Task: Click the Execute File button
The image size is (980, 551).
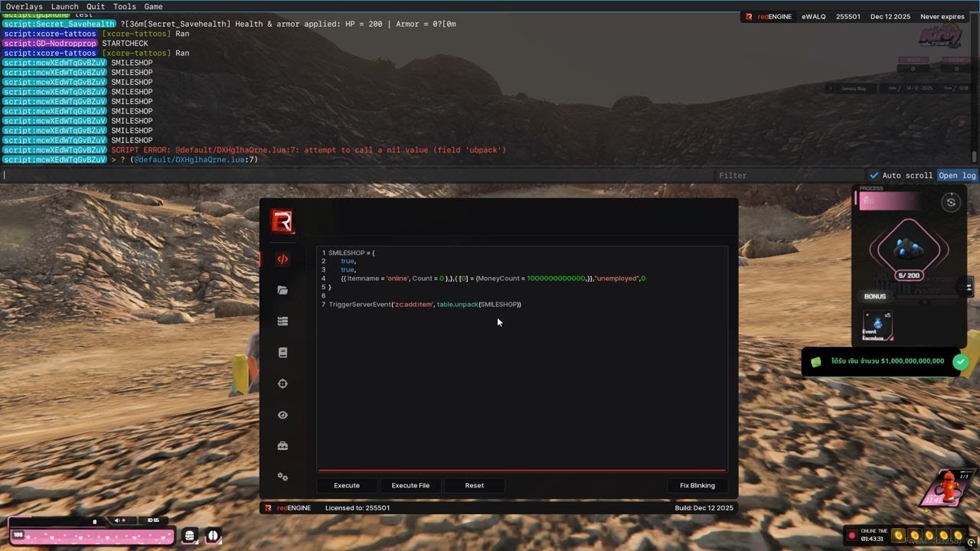Action: 410,485
